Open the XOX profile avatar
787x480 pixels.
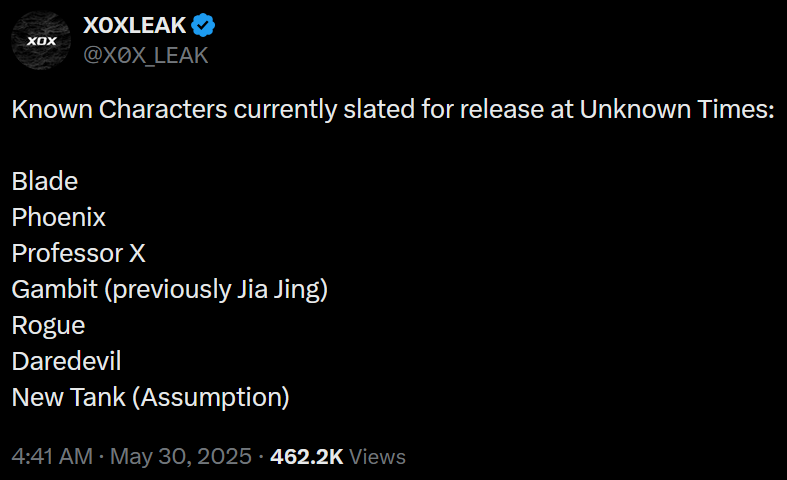point(41,40)
